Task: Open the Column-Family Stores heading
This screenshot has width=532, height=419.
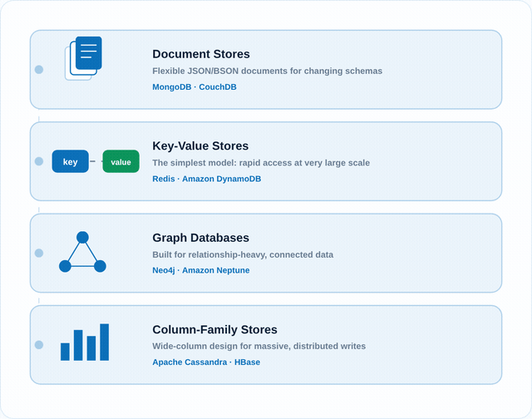Action: (214, 329)
